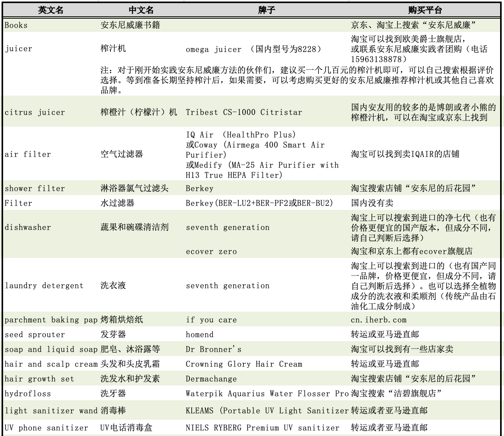Select the parchment baking pap cell
This screenshot has width=504, height=436.
51,320
